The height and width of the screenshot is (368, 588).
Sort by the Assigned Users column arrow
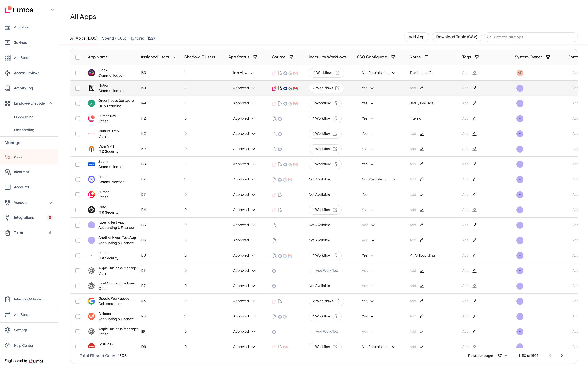pyautogui.click(x=175, y=57)
